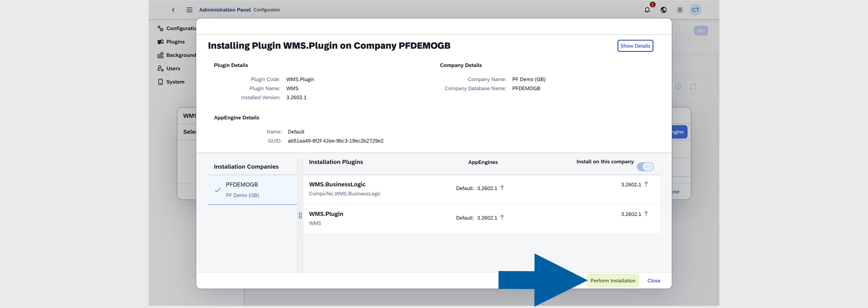The width and height of the screenshot is (868, 308).
Task: Open the globe language selector icon
Action: coord(664,10)
